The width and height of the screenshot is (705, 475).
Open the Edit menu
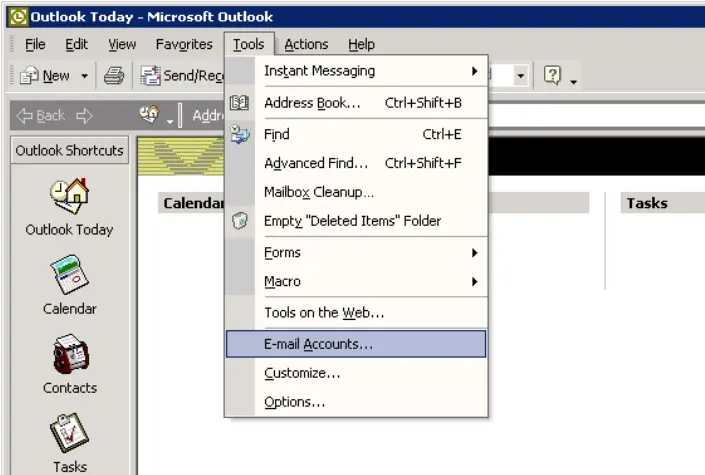[x=76, y=45]
